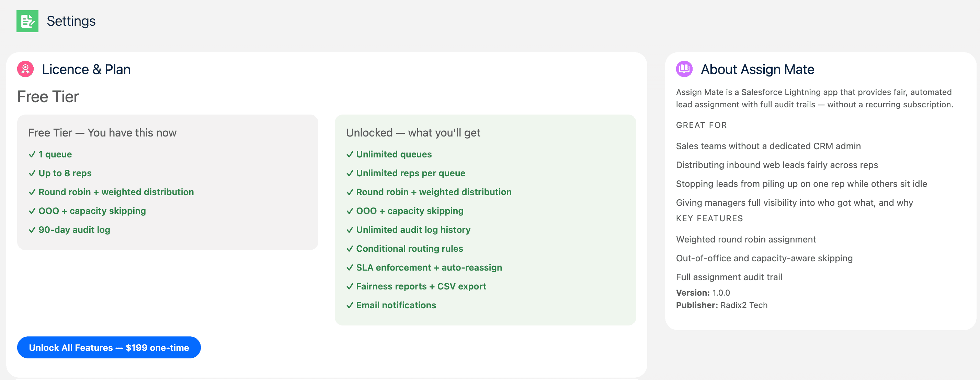980x380 pixels.
Task: Click the '90-day audit log' line
Action: pyautogui.click(x=69, y=230)
